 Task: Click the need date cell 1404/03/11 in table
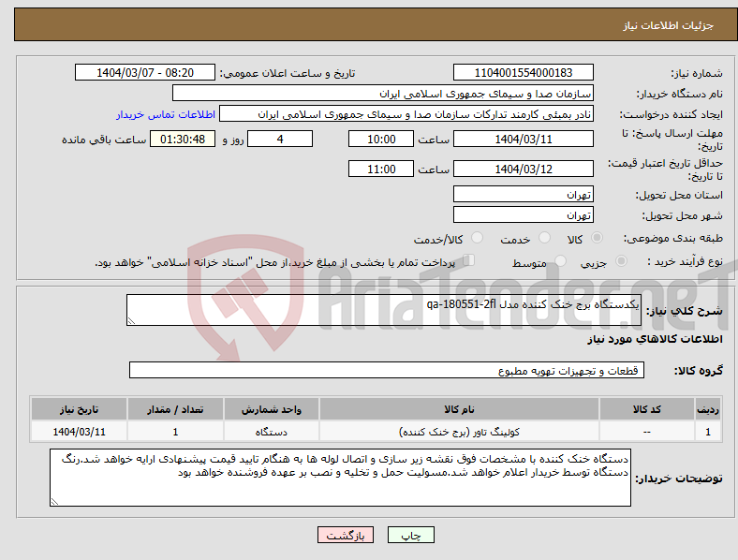(79, 432)
